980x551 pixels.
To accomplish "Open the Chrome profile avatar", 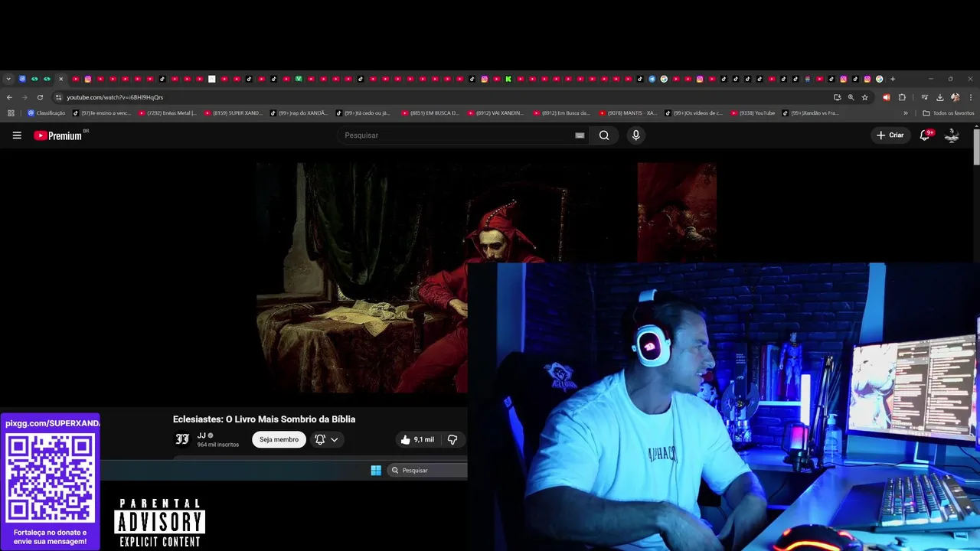I will point(955,97).
